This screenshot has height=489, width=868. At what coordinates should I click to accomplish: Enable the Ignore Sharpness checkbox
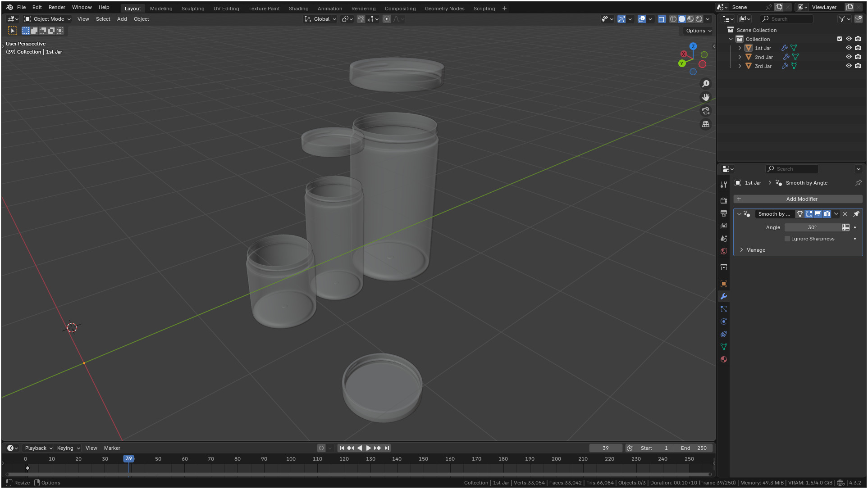[787, 239]
